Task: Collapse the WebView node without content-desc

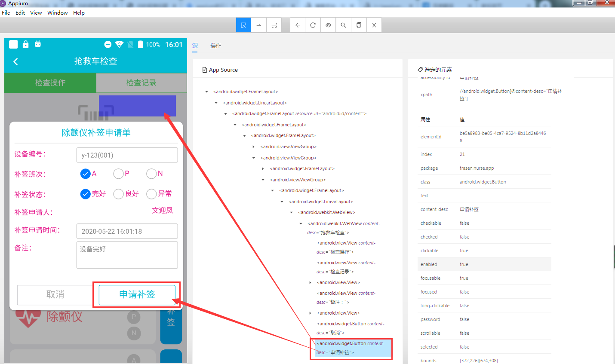Action: point(292,212)
